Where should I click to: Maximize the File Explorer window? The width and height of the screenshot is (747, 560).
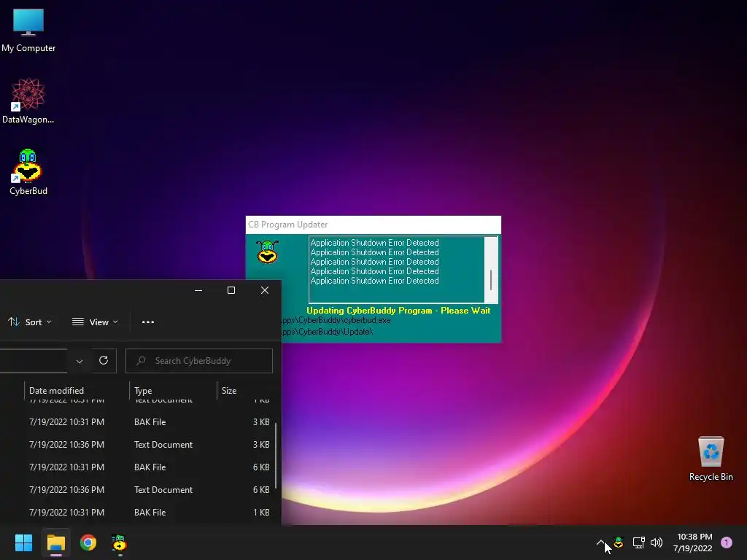point(231,290)
